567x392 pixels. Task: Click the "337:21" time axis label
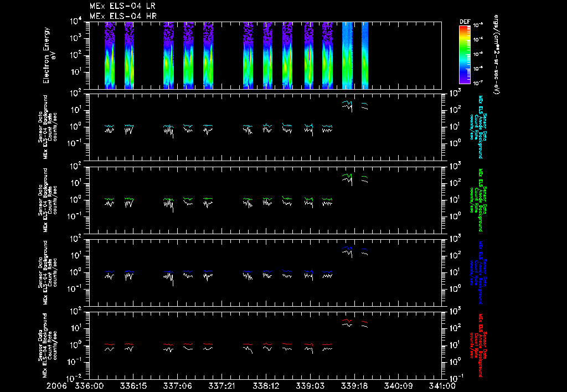pos(221,386)
